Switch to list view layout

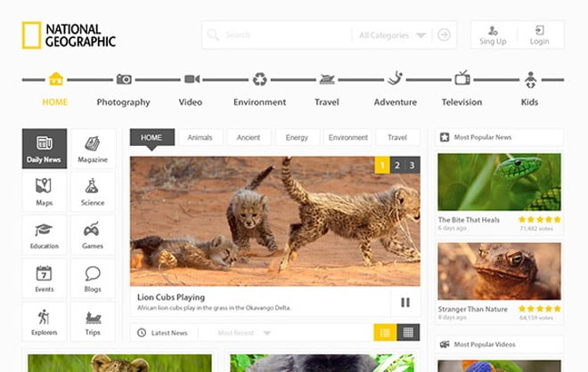coord(384,333)
